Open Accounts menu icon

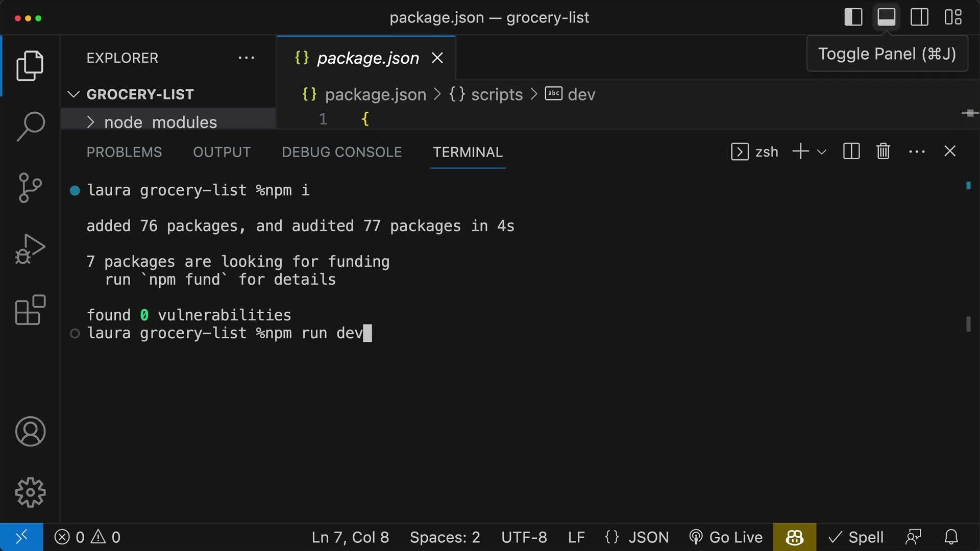pos(30,432)
